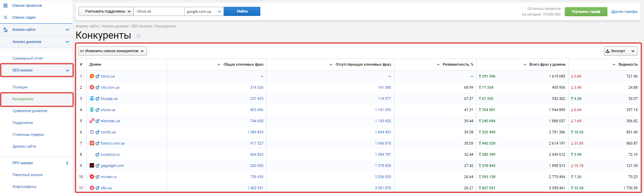
Task: Open external link icon for comfy.ua
Action: click(98, 132)
